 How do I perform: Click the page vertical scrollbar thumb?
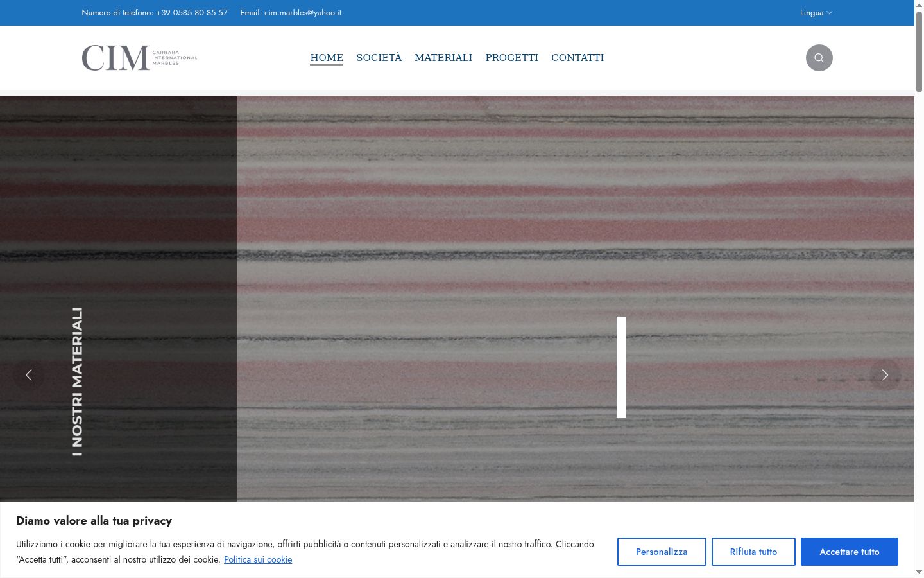[919, 53]
